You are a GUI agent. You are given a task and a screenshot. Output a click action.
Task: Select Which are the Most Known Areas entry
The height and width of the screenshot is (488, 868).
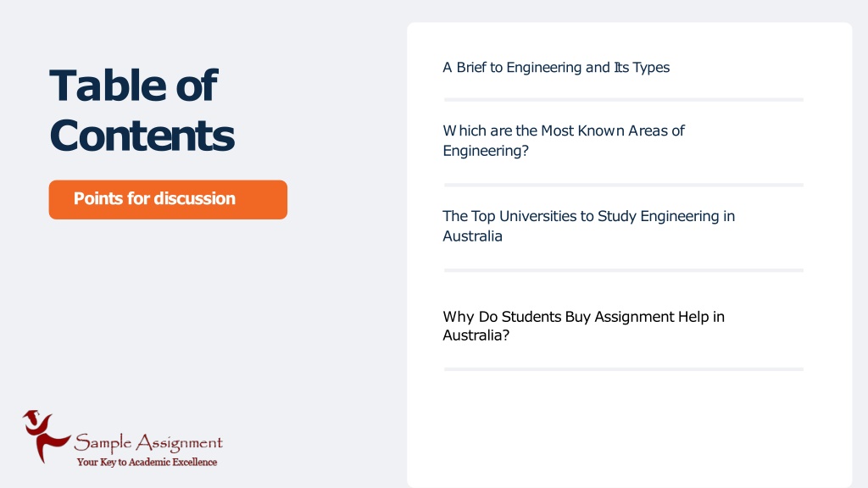pos(564,141)
